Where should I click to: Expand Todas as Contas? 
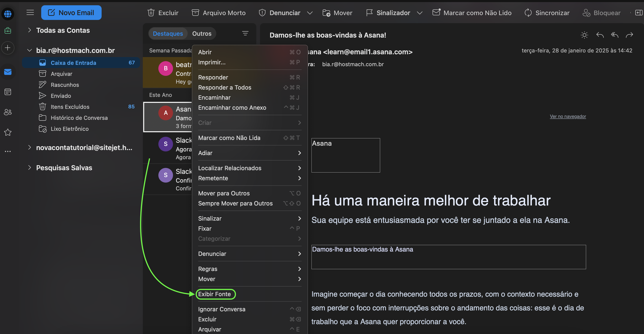click(30, 30)
